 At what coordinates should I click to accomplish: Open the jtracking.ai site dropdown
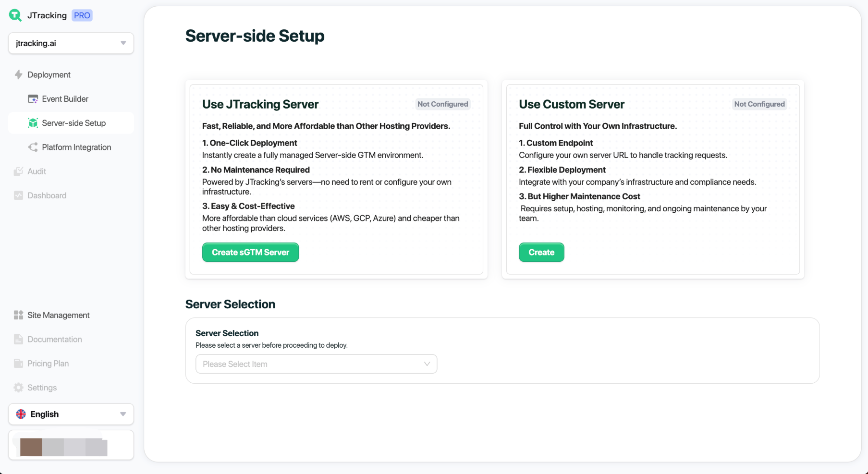[71, 43]
